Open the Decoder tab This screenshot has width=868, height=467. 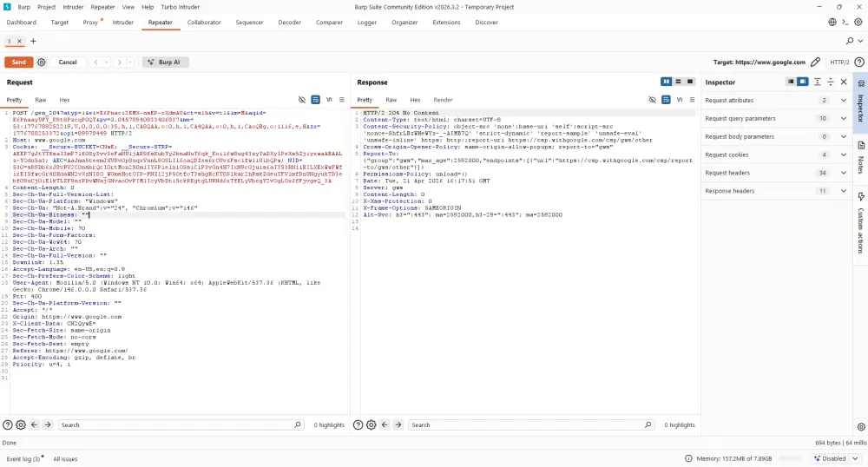coord(290,22)
